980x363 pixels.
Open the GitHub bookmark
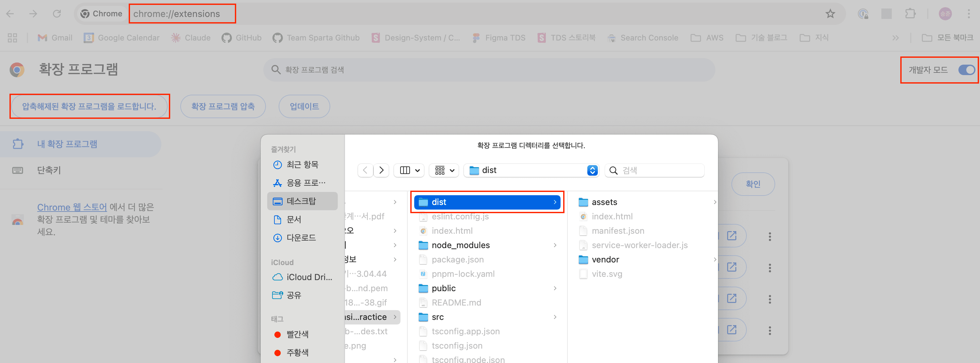[x=242, y=38]
